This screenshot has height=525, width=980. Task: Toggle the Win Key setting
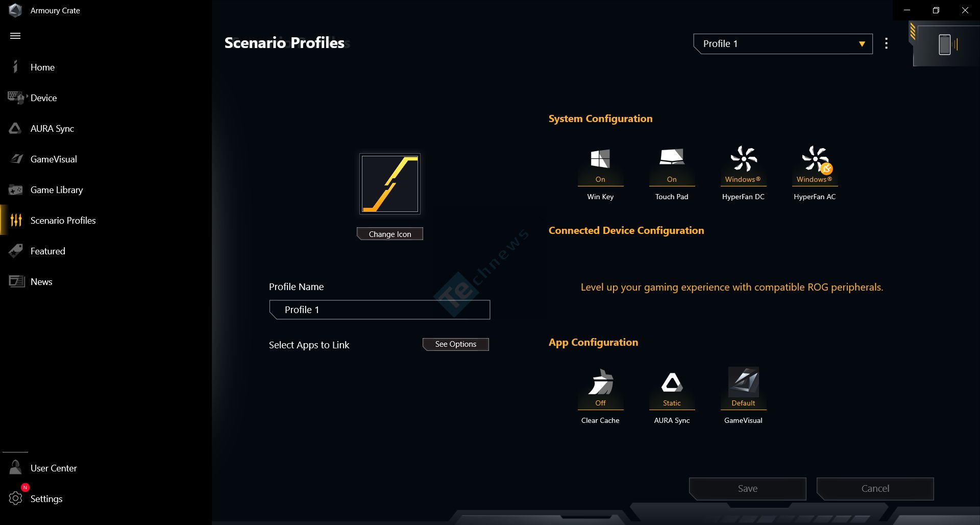(600, 173)
